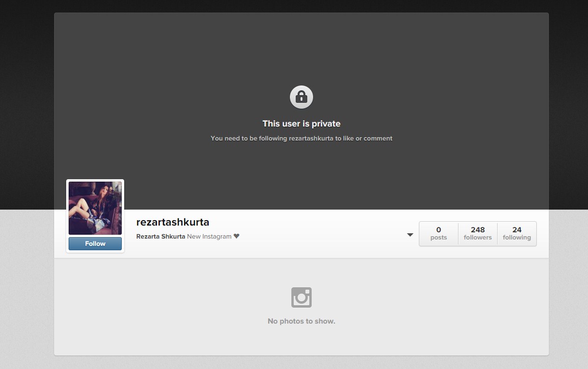Image resolution: width=588 pixels, height=369 pixels.
Task: Click the word "posts" under 0
Action: tap(438, 238)
